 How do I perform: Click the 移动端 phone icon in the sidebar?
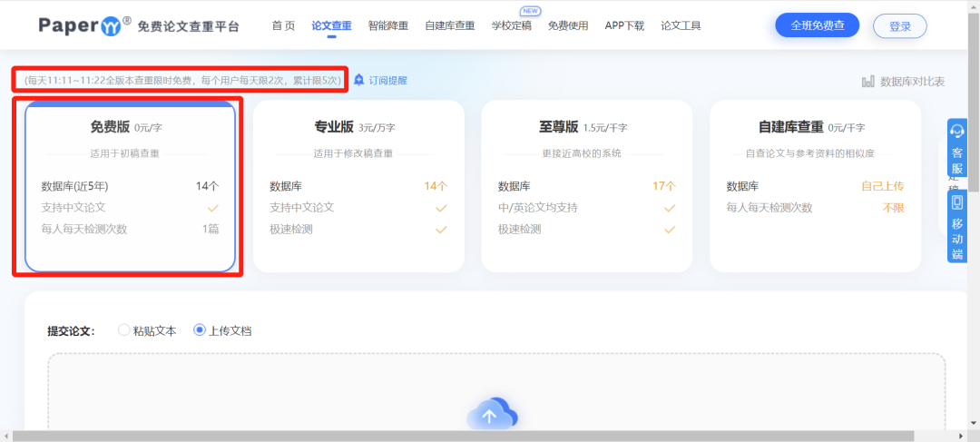click(957, 202)
